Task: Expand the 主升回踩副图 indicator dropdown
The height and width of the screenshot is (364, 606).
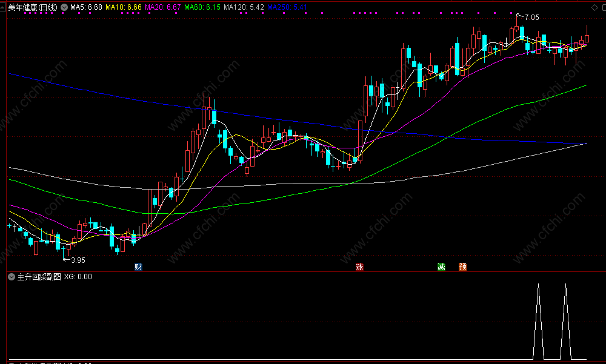Action: (x=12, y=277)
